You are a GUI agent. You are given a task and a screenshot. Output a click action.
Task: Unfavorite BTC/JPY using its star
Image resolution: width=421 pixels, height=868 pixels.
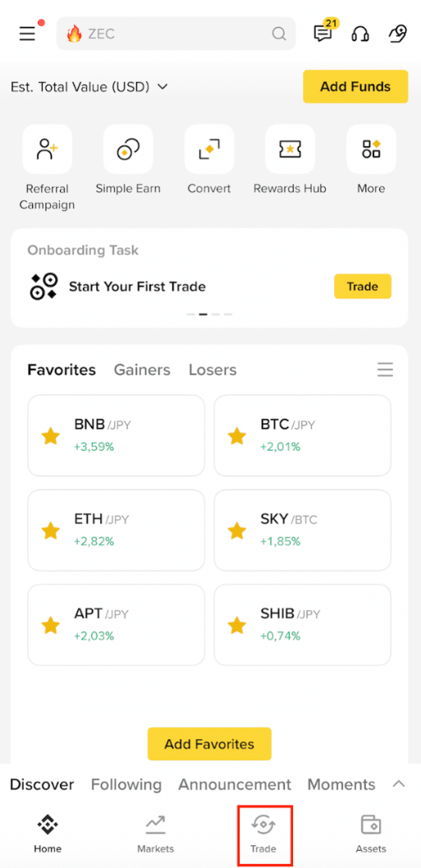(x=237, y=436)
